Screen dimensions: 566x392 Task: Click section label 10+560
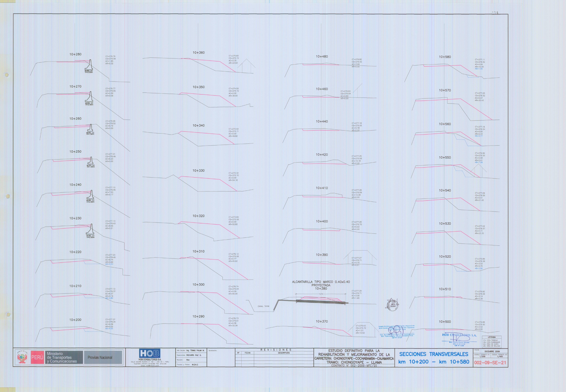click(445, 124)
